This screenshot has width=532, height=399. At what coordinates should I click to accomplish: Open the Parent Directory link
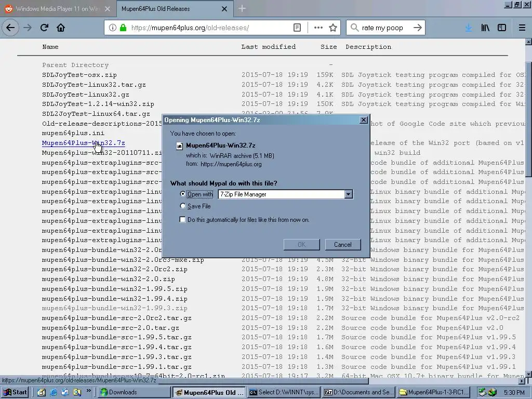[x=75, y=65]
